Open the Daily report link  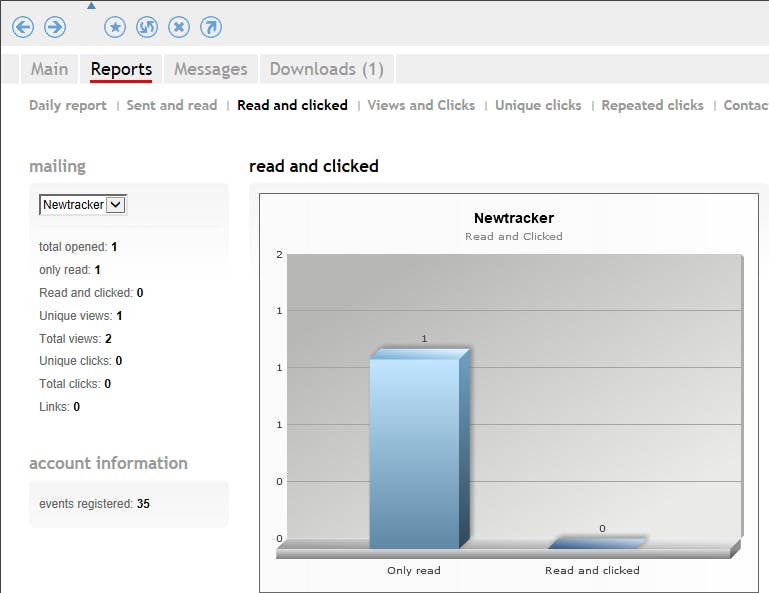[68, 105]
